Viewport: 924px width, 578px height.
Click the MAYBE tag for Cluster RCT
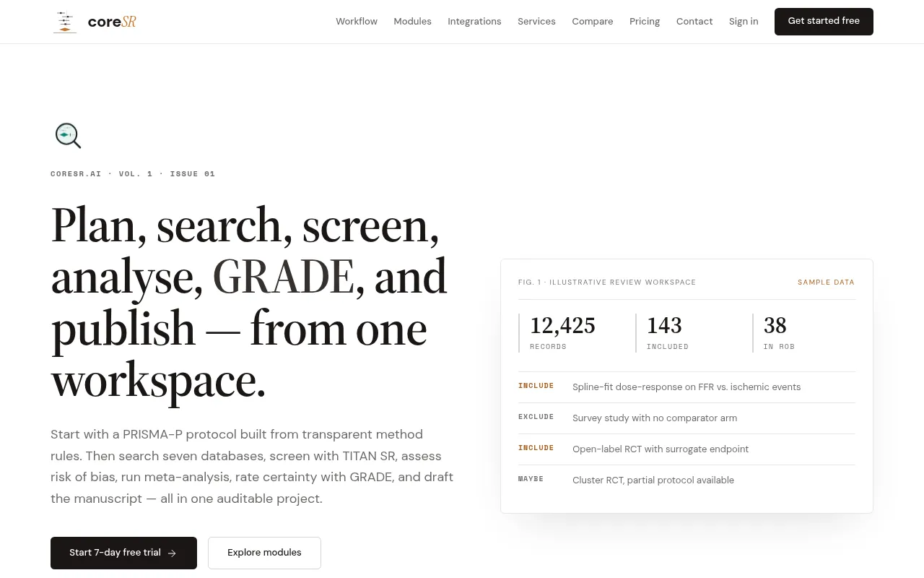[x=531, y=479]
